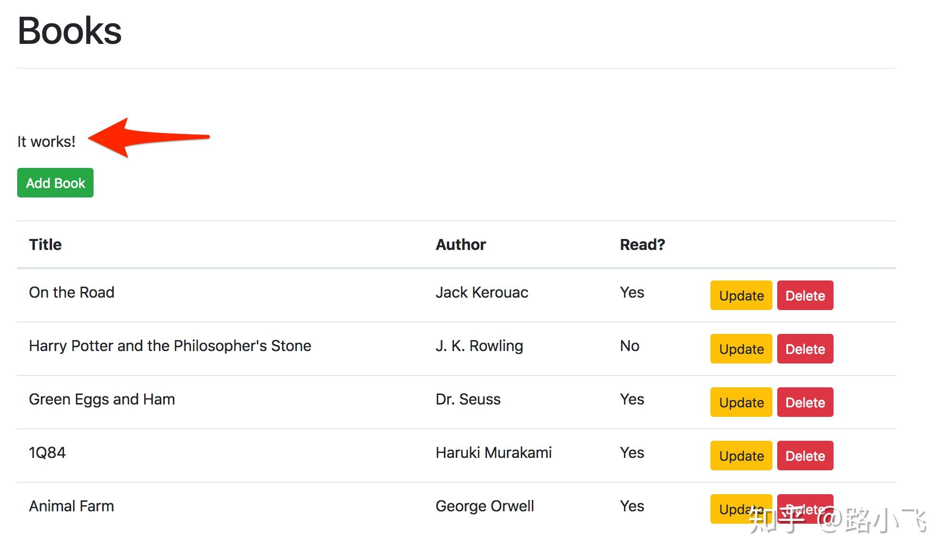951x560 pixels.
Task: Click the Books page heading
Action: [70, 31]
